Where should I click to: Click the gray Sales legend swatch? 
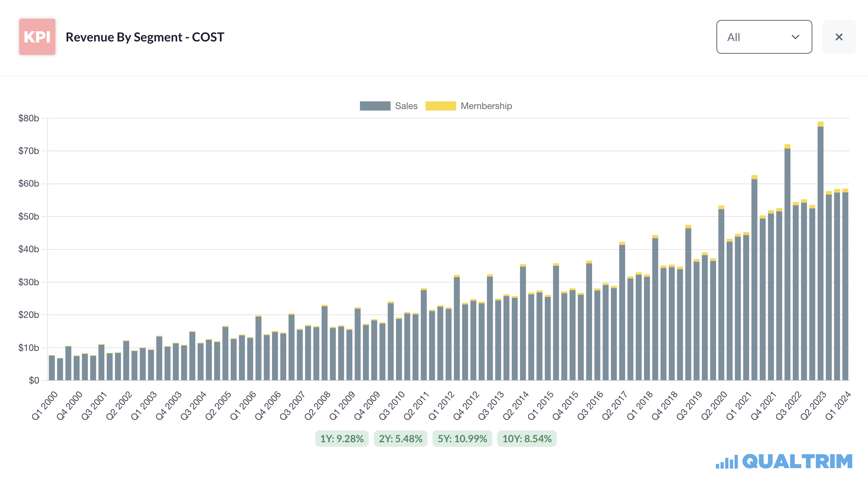pyautogui.click(x=375, y=106)
